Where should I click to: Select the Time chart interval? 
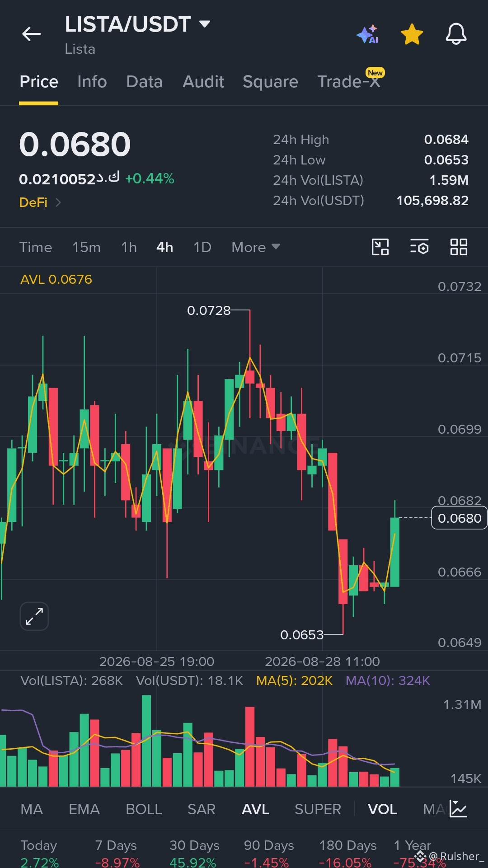36,247
